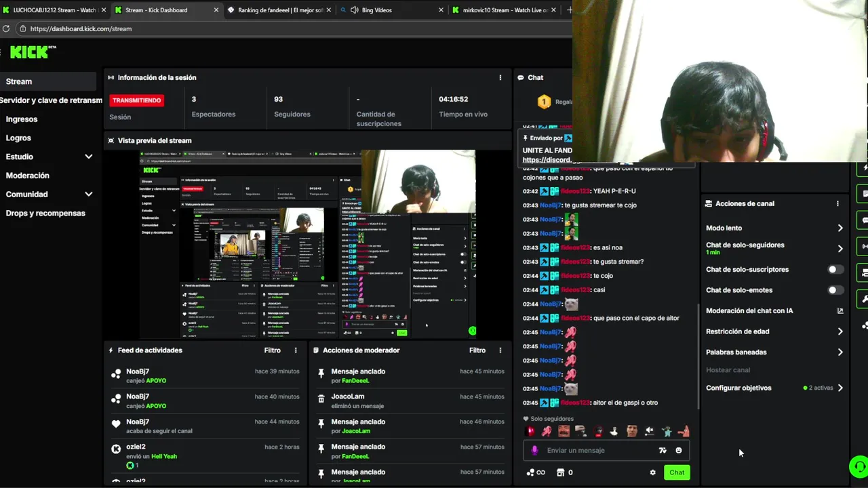868x488 pixels.
Task: Toggle Chat de solo-emotes switch
Action: point(835,290)
